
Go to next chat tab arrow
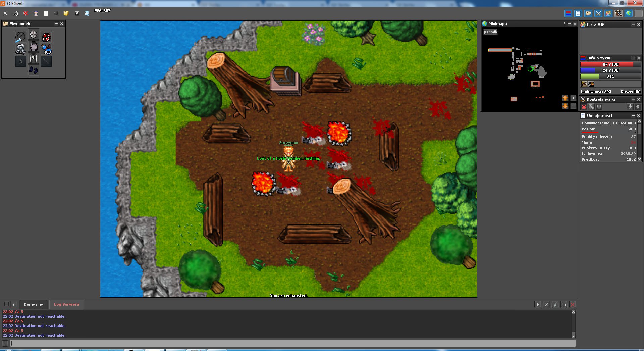538,305
